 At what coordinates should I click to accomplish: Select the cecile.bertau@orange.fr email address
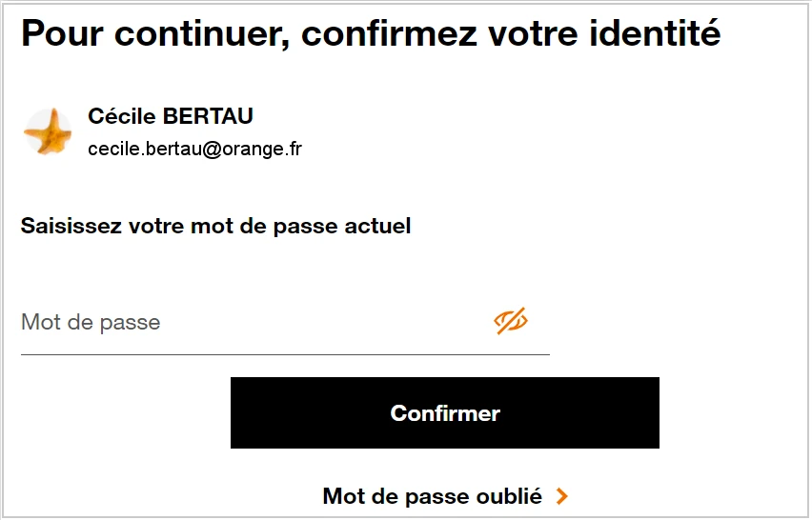(194, 150)
